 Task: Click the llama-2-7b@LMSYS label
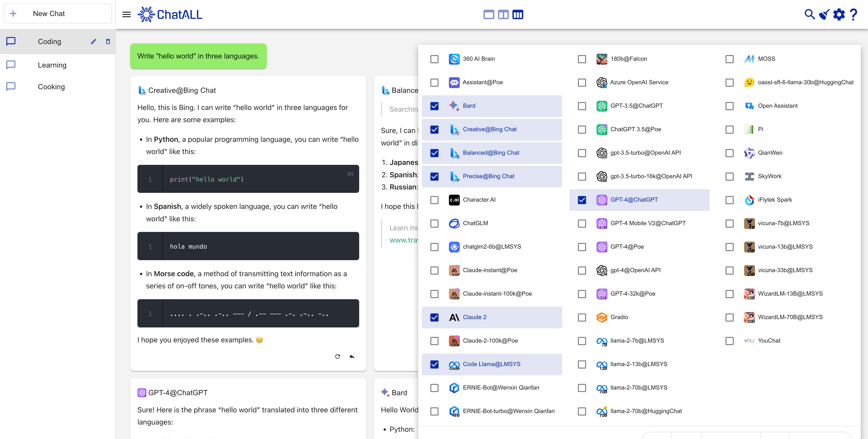(637, 340)
